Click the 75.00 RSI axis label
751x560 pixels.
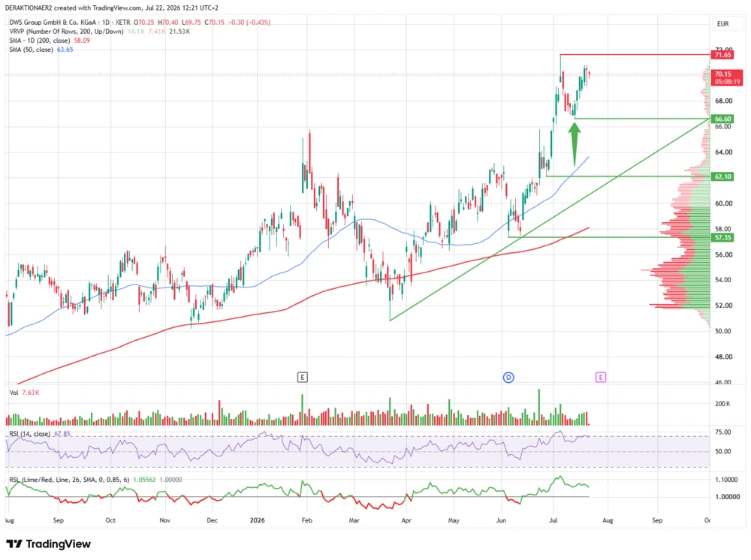(x=722, y=432)
